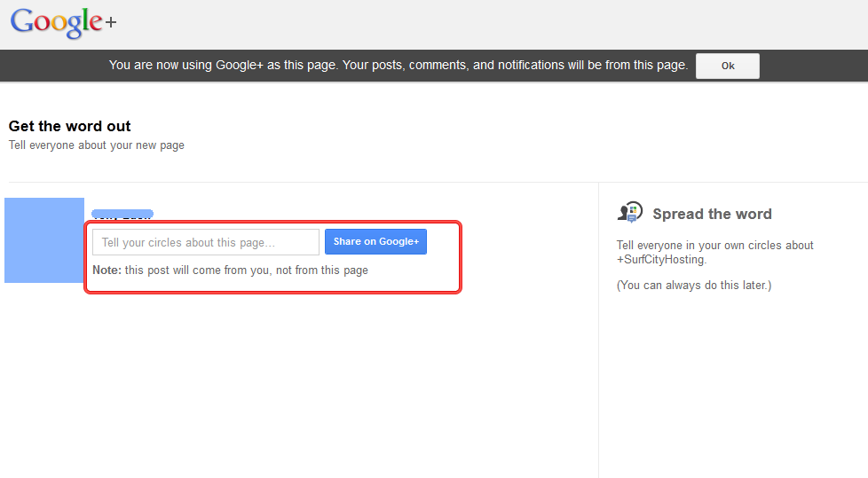Click the Get the word out heading

pyautogui.click(x=70, y=126)
